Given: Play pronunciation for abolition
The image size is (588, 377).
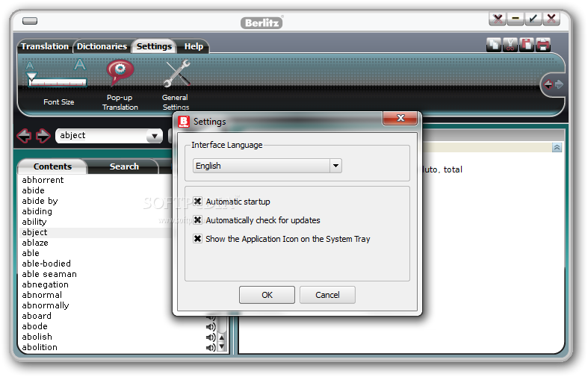Looking at the screenshot, I should (211, 348).
